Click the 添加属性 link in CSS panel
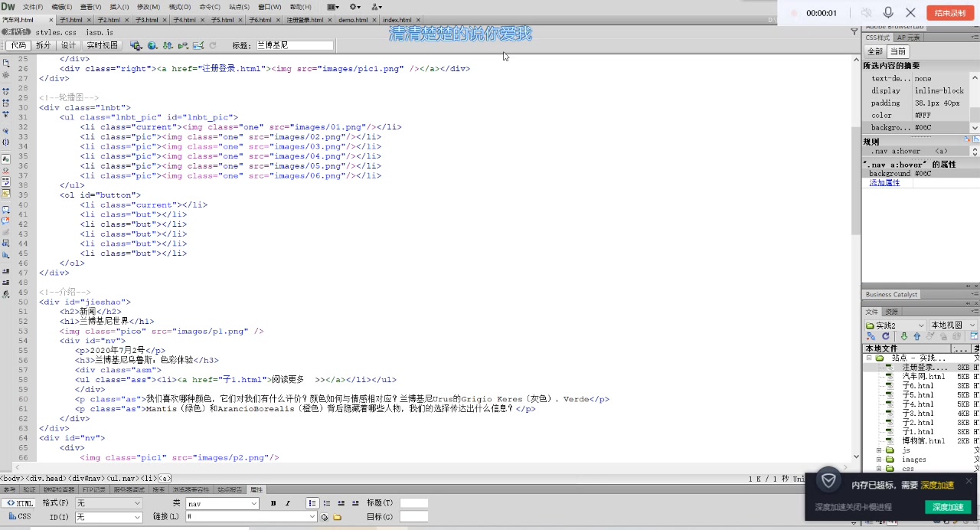Viewport: 980px width, 530px height. point(884,183)
